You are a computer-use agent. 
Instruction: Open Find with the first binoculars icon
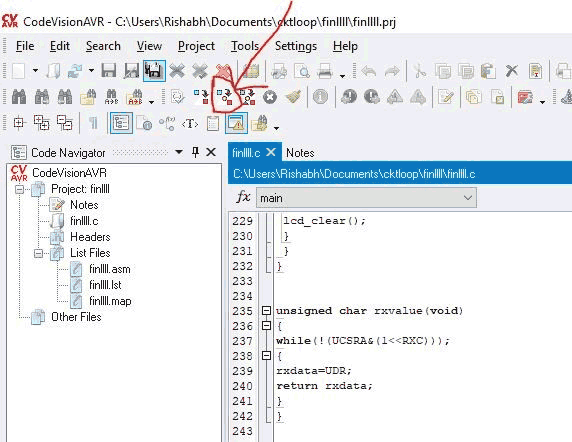point(19,97)
